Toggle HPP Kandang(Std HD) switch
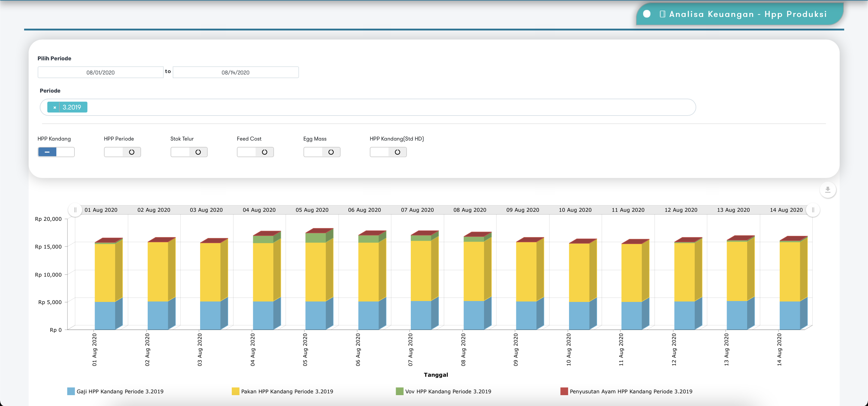The width and height of the screenshot is (868, 406). (388, 152)
